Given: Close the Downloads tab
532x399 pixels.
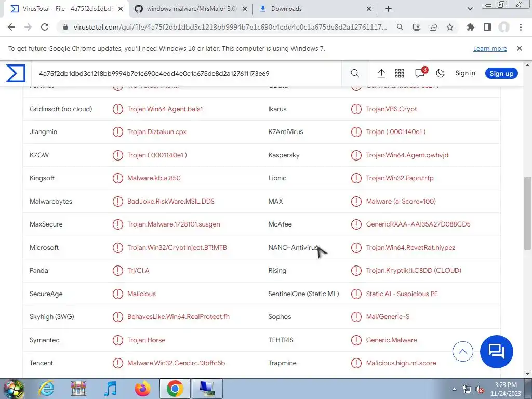Looking at the screenshot, I should click(369, 9).
